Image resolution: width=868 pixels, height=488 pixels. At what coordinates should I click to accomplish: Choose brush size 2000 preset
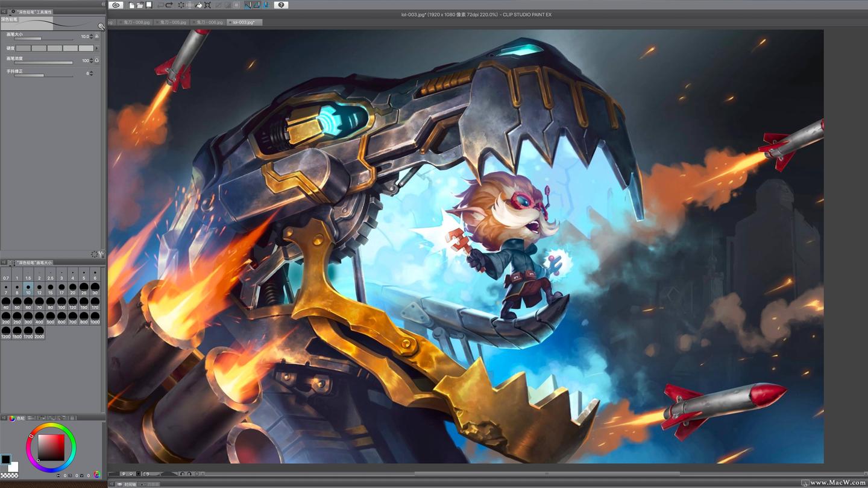pos(39,333)
